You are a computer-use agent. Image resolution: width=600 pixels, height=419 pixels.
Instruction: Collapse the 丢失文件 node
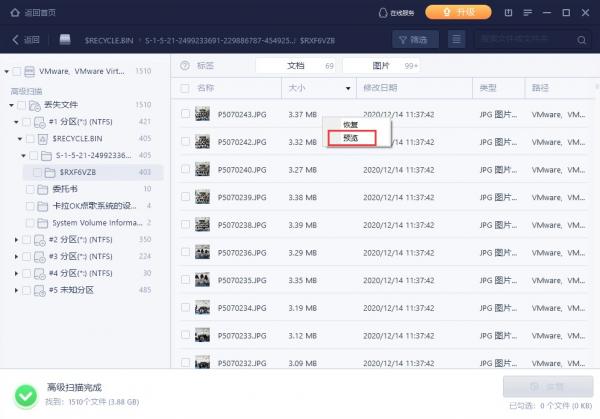coord(11,105)
